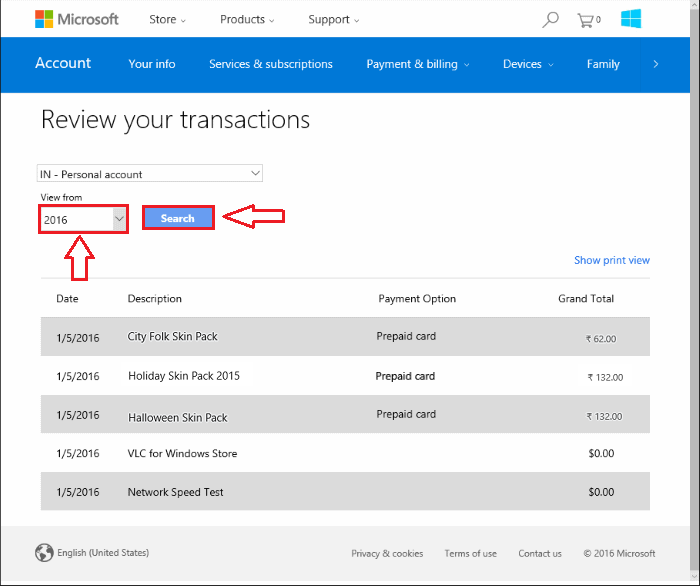Show more account nav items arrow
This screenshot has width=700, height=586.
pyautogui.click(x=656, y=64)
